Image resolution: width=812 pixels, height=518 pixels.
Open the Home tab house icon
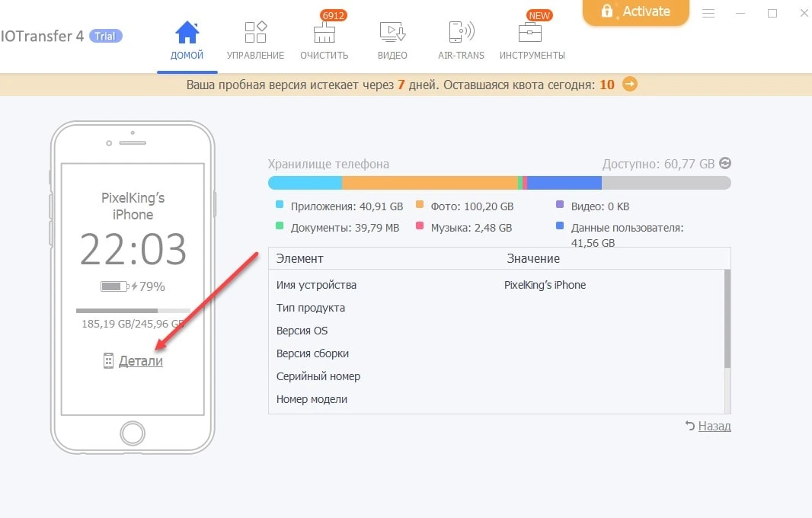point(187,32)
